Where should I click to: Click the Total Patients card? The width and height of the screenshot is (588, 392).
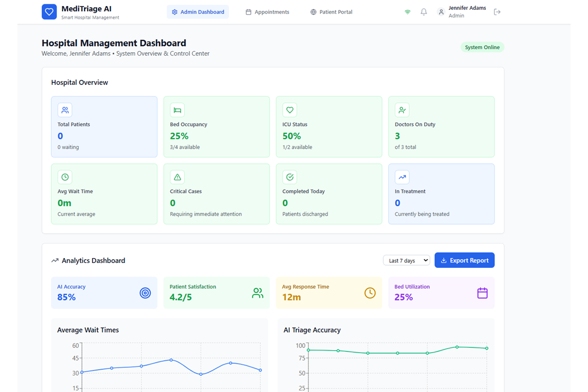[104, 127]
